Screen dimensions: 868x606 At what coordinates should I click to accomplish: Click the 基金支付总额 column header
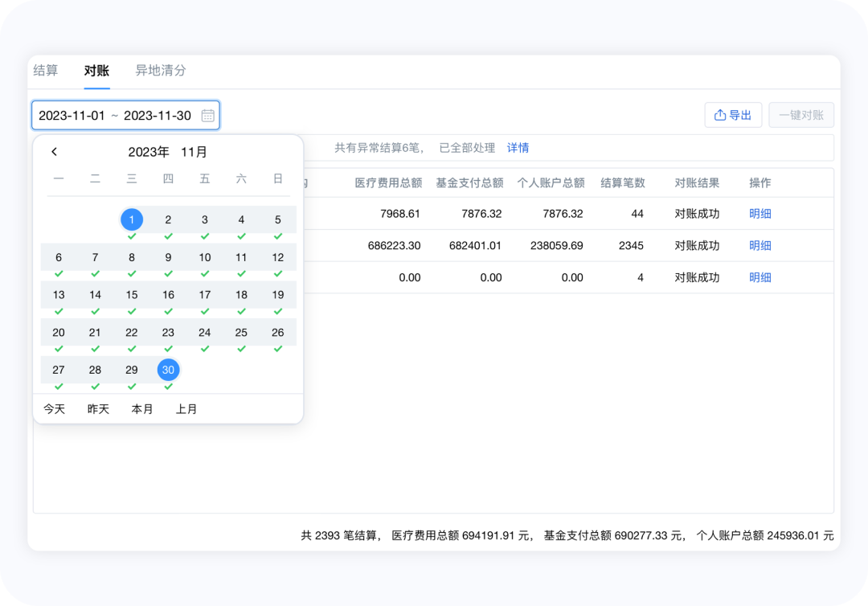[469, 183]
